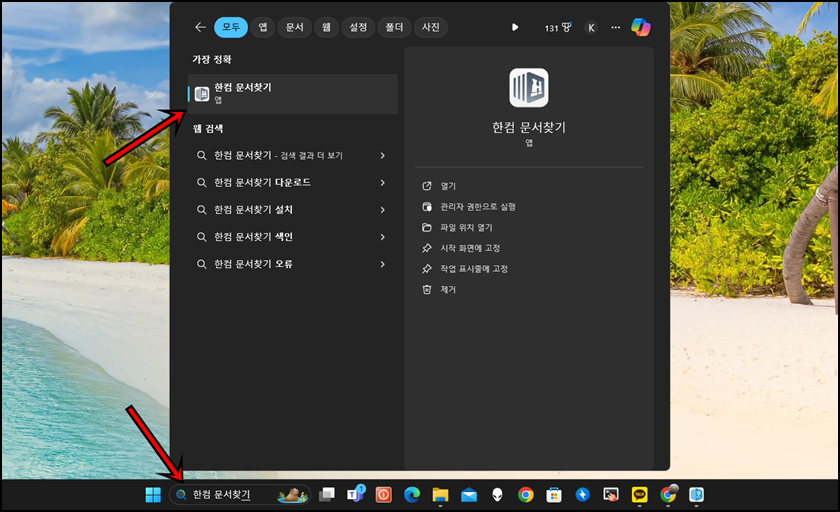This screenshot has height=512, width=840.
Task: Select the 모두 filter tab
Action: (231, 27)
